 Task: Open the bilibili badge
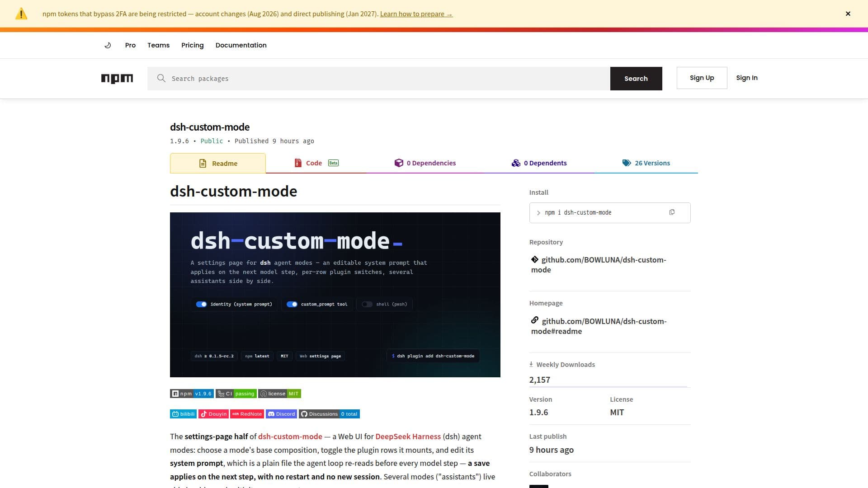coord(183,414)
